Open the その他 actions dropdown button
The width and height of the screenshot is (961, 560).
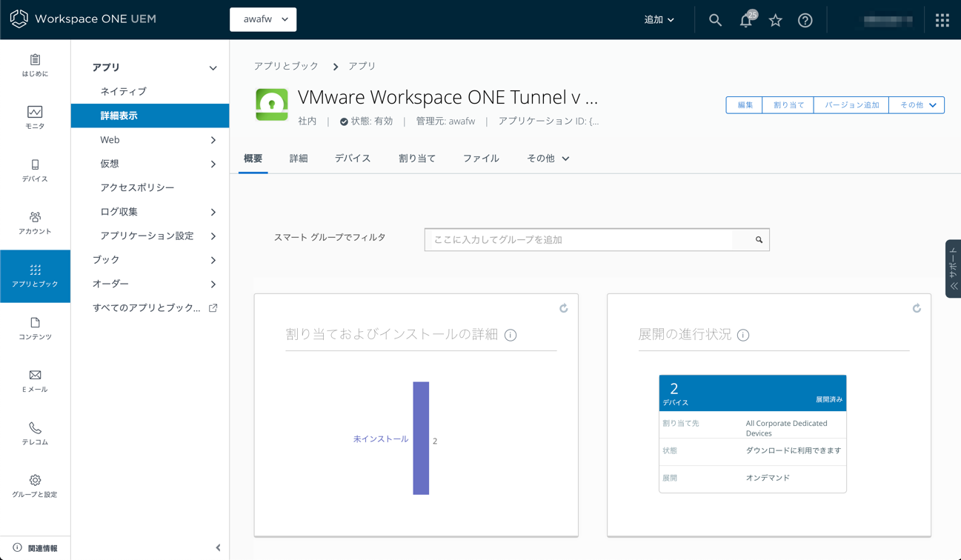917,105
